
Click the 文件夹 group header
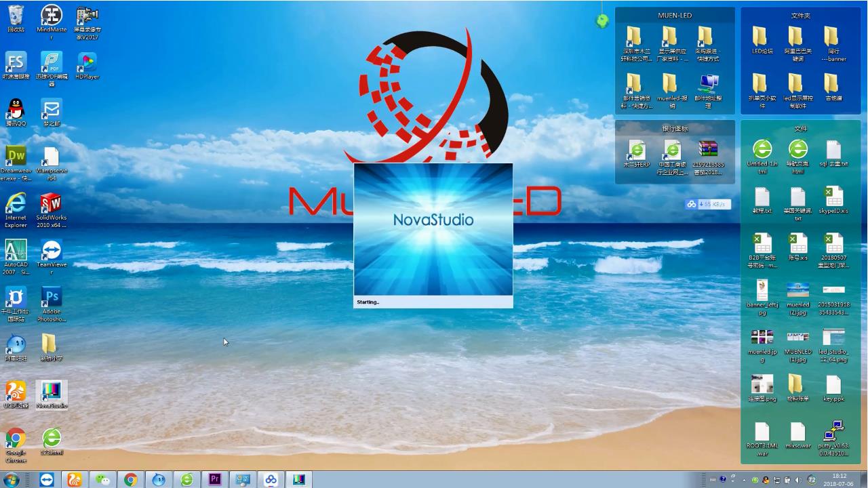(801, 15)
